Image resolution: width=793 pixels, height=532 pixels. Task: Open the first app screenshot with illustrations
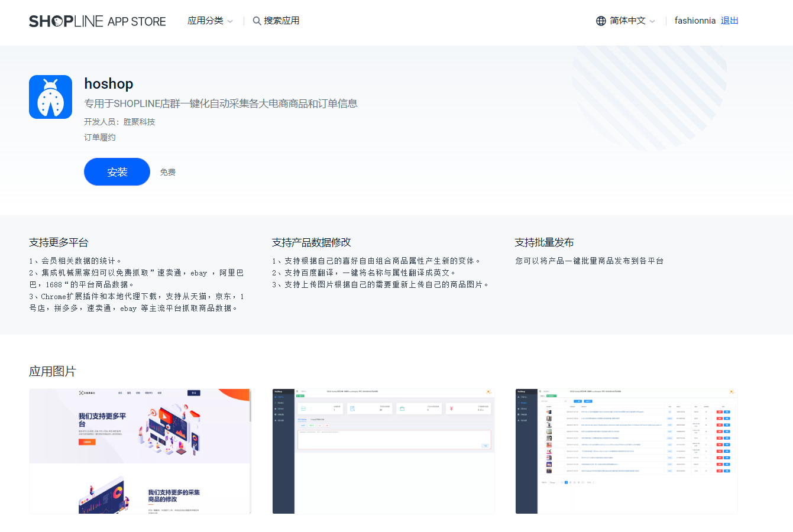click(x=140, y=451)
